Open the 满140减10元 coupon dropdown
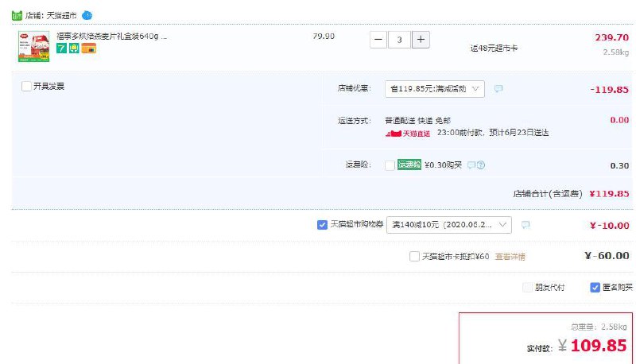The height and width of the screenshot is (364, 636). pos(449,225)
